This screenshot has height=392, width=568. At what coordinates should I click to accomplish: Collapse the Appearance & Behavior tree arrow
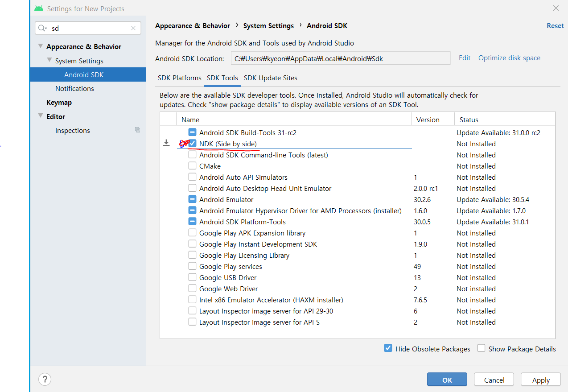click(x=41, y=46)
